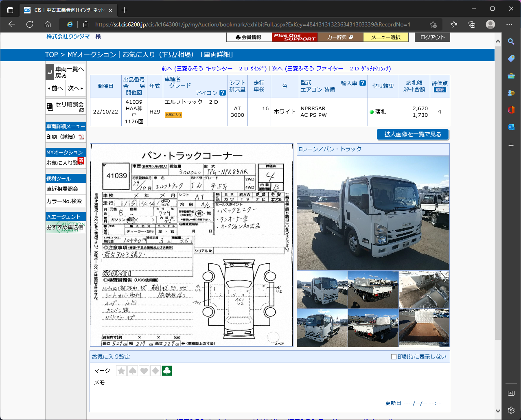Open the tab actions menu icon
Viewport: 521px width, 420px height.
10,10
